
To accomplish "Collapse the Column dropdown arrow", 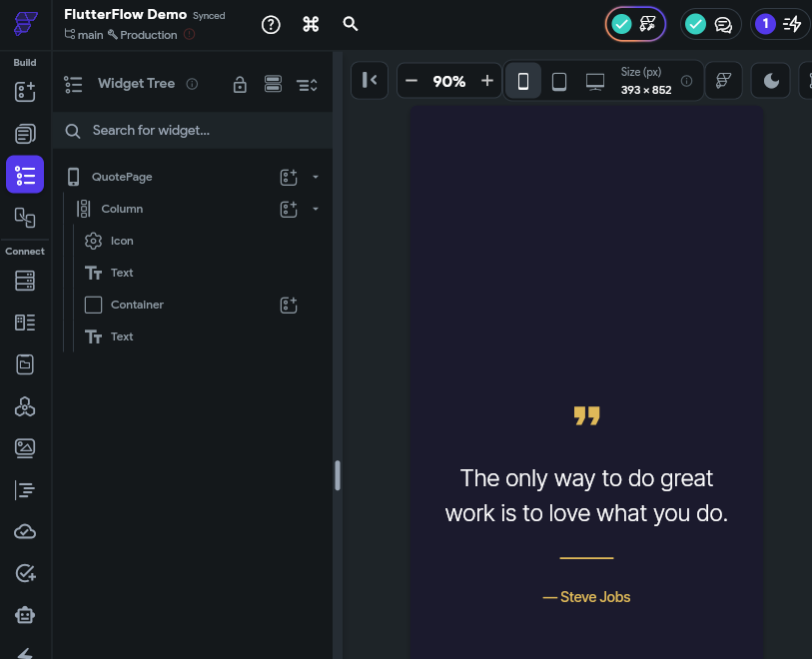I will pyautogui.click(x=316, y=209).
